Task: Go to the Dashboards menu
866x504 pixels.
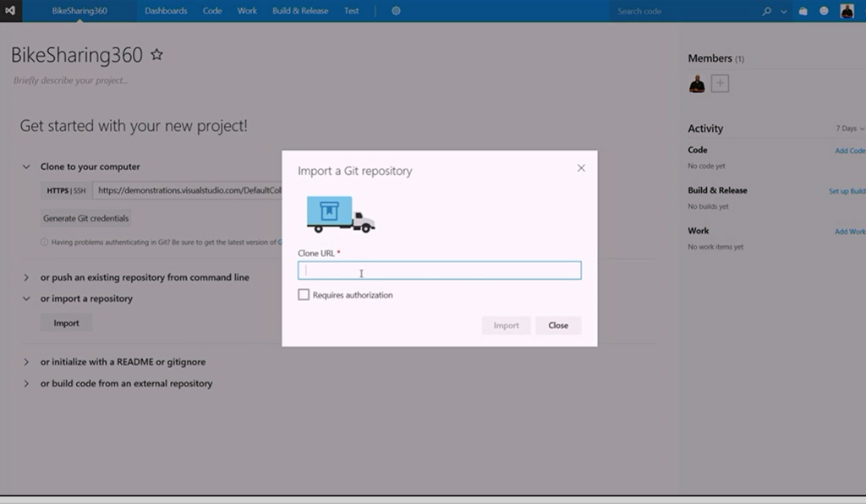Action: (166, 11)
